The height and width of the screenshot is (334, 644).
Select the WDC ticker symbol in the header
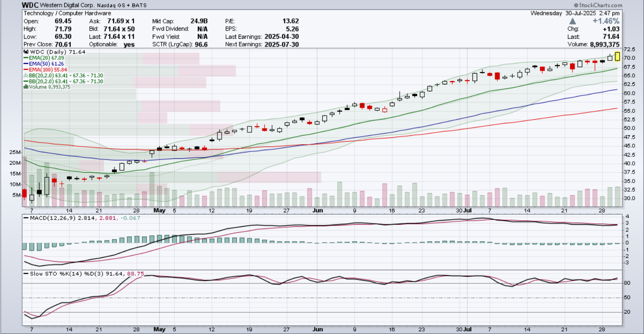[30, 5]
